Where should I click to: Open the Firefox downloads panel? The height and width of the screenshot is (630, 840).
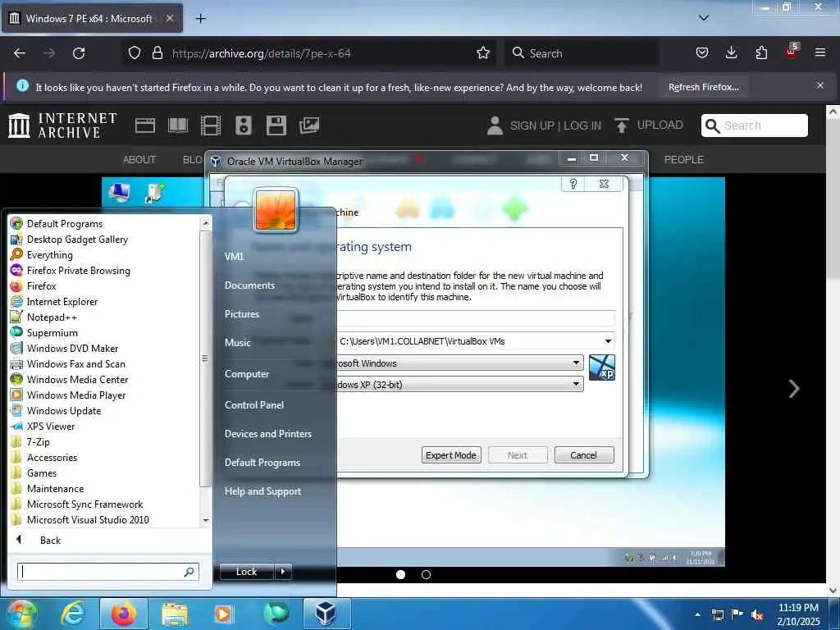(x=731, y=53)
